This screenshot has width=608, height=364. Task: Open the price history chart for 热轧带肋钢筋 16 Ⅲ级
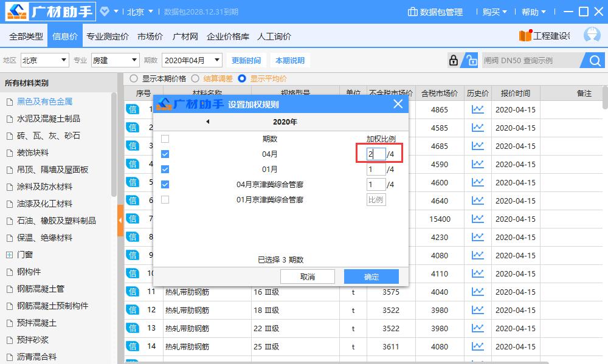[x=478, y=292]
